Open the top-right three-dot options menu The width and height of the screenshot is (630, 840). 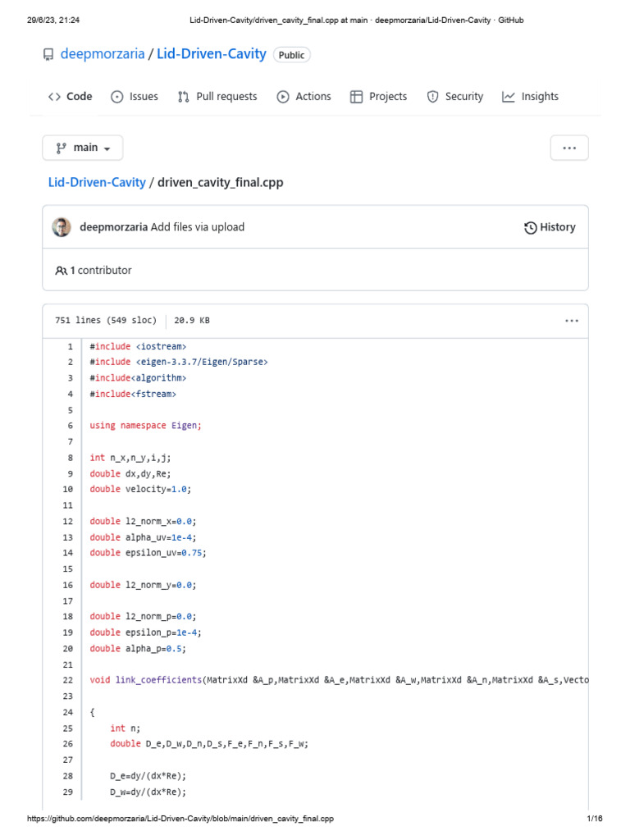pyautogui.click(x=569, y=148)
